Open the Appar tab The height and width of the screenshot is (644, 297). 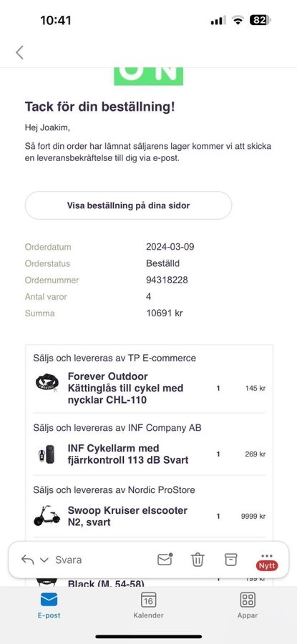[248, 605]
